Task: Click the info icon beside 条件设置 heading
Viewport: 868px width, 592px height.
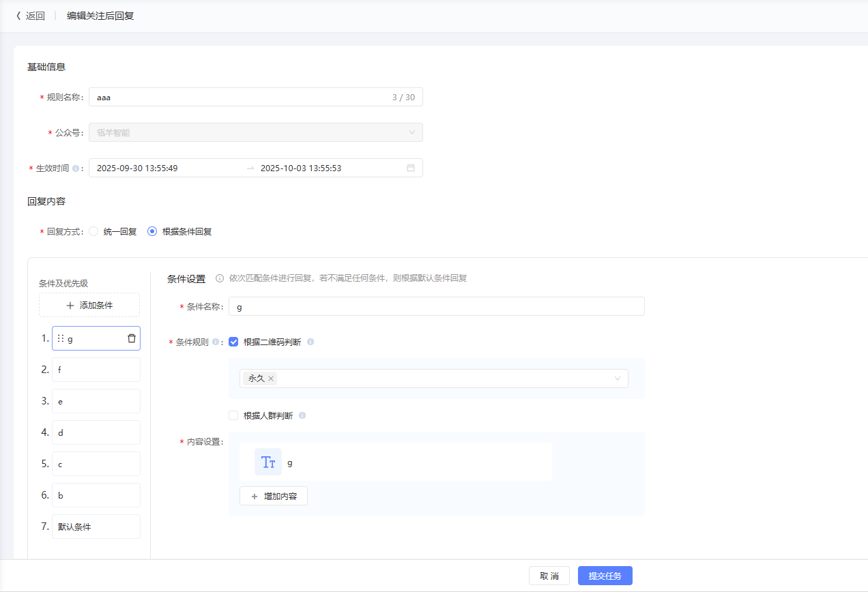Action: click(x=220, y=278)
